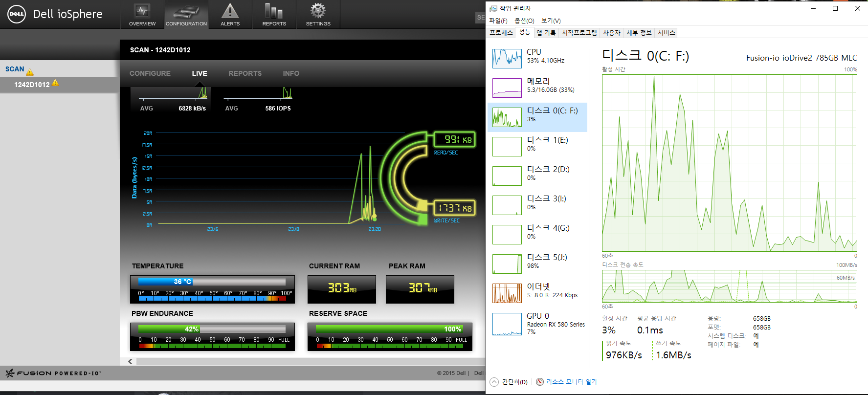Collapse Task Manager with 간단히 chevron

coord(494,382)
